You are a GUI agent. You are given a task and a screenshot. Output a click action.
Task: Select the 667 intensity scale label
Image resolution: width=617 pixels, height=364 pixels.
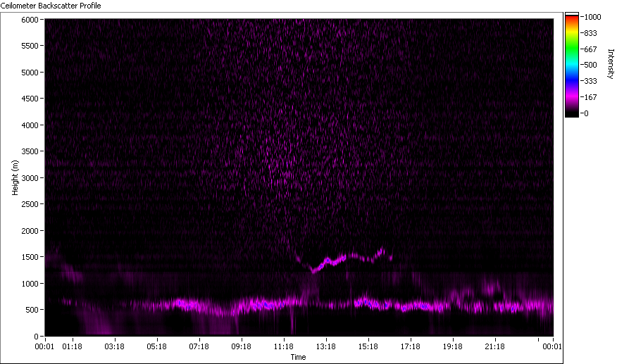[x=591, y=49]
